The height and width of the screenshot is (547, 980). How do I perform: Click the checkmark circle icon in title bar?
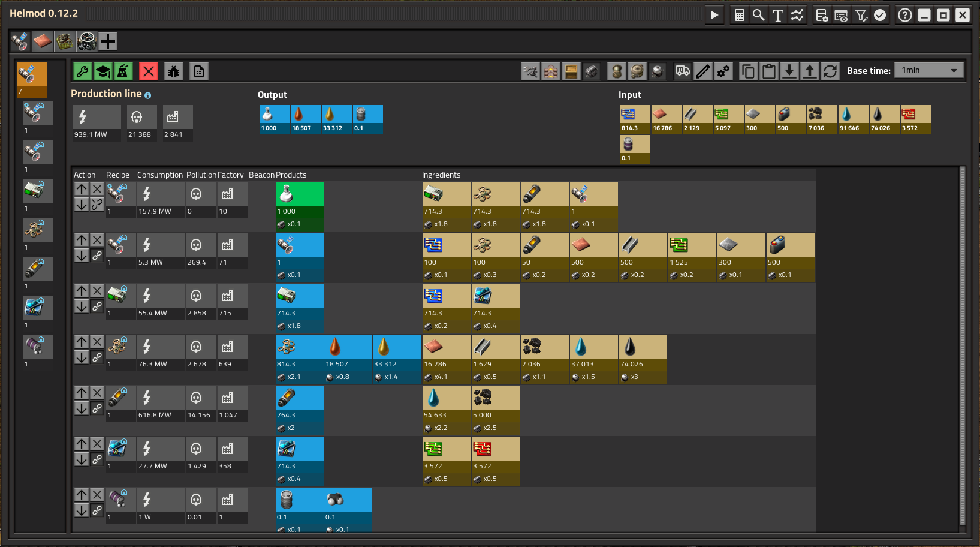pos(880,15)
